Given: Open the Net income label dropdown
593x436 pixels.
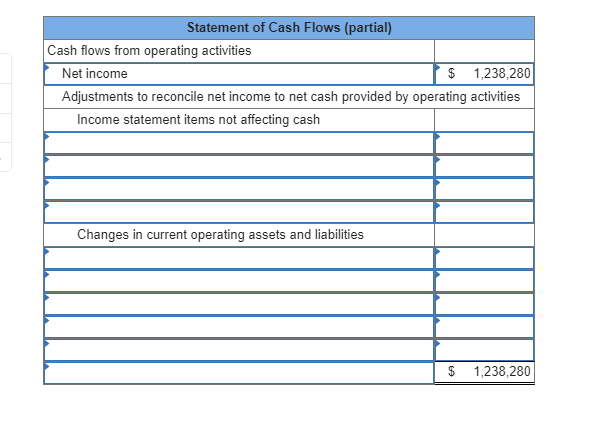Looking at the screenshot, I should (x=239, y=74).
